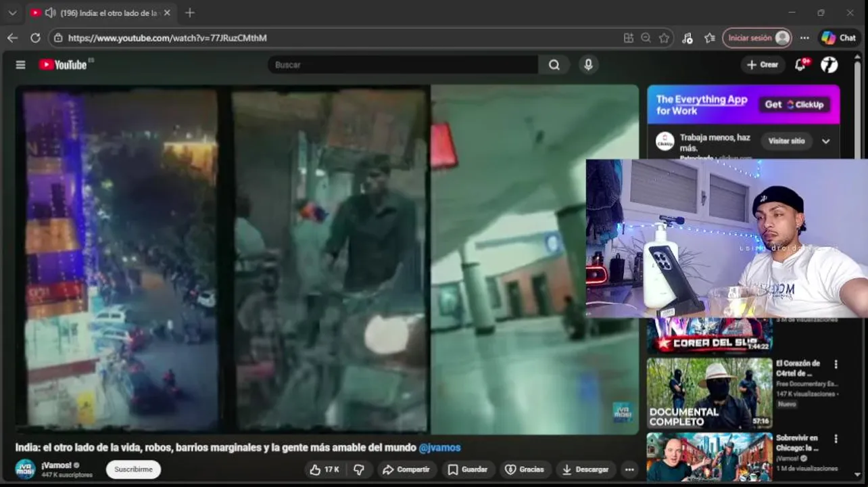Open Sobrevivir en Chicago video title

tap(797, 443)
